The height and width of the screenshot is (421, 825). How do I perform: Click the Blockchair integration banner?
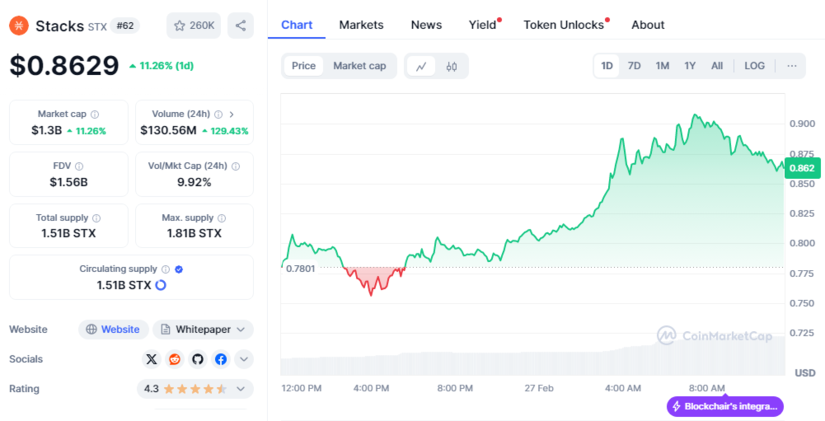[x=725, y=406]
